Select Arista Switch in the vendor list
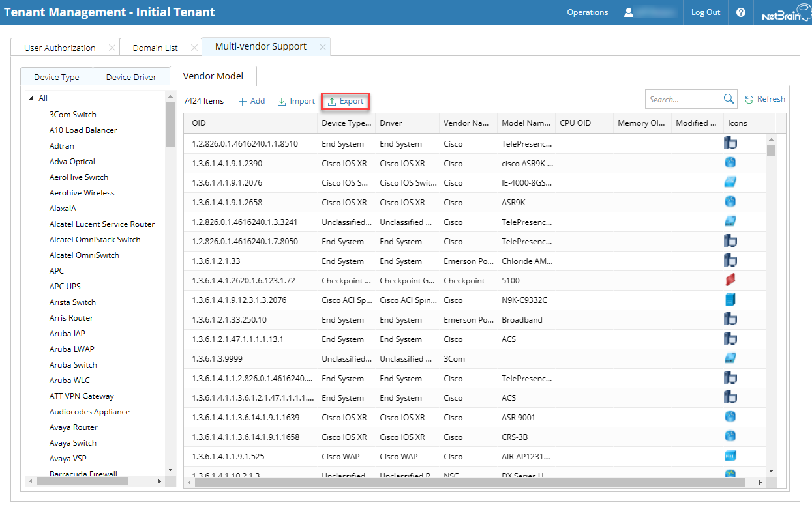 pos(72,302)
